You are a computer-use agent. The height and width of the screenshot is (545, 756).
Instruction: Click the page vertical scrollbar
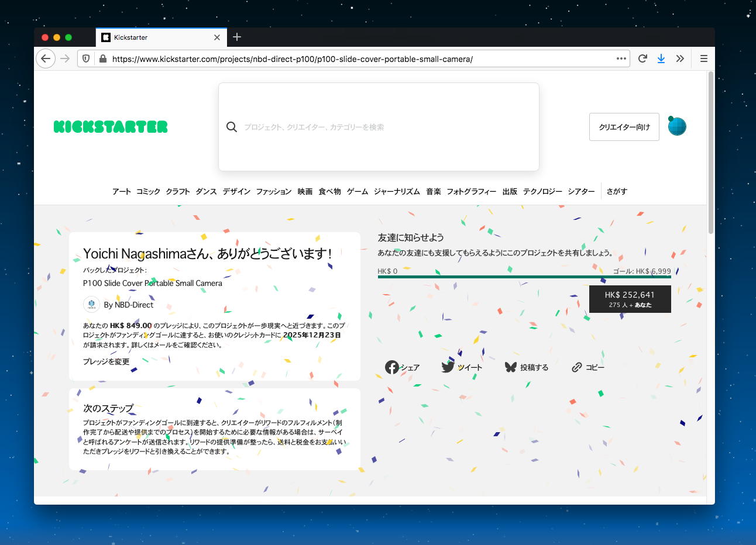(710, 153)
